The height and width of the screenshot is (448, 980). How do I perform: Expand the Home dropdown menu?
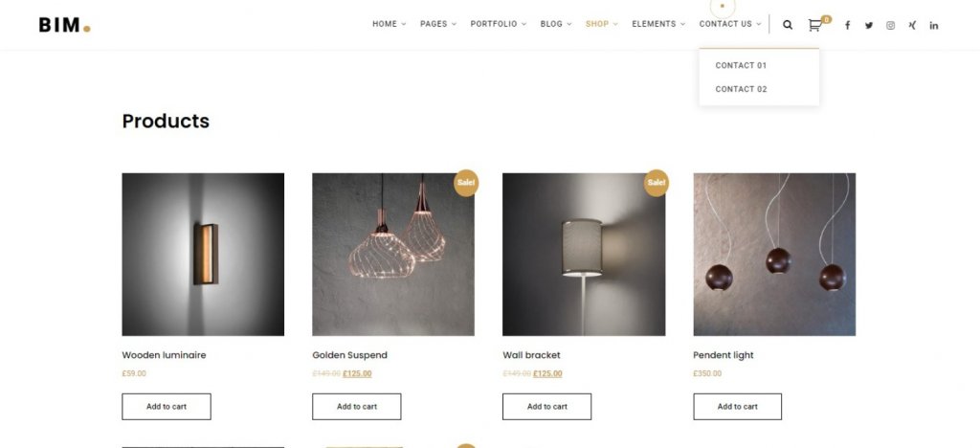(389, 24)
